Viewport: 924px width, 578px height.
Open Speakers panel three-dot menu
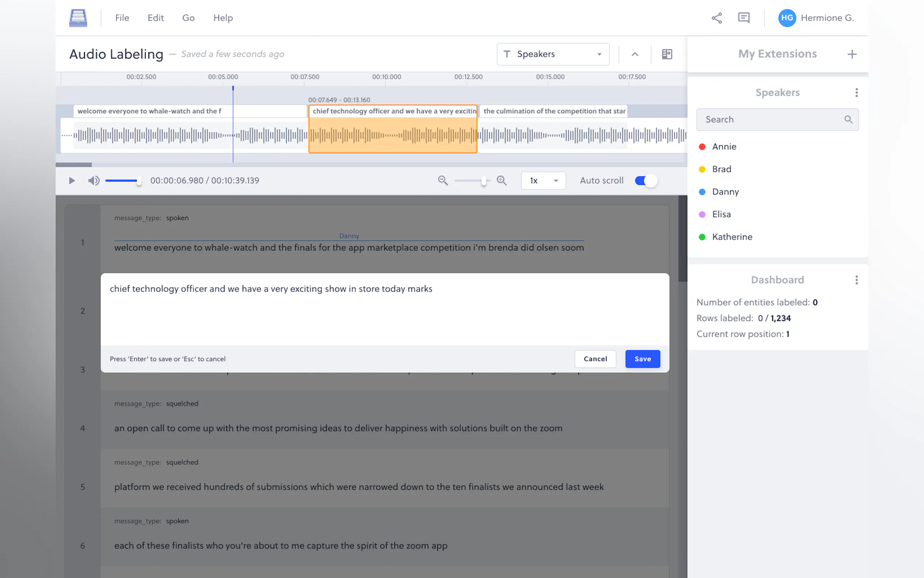click(856, 92)
